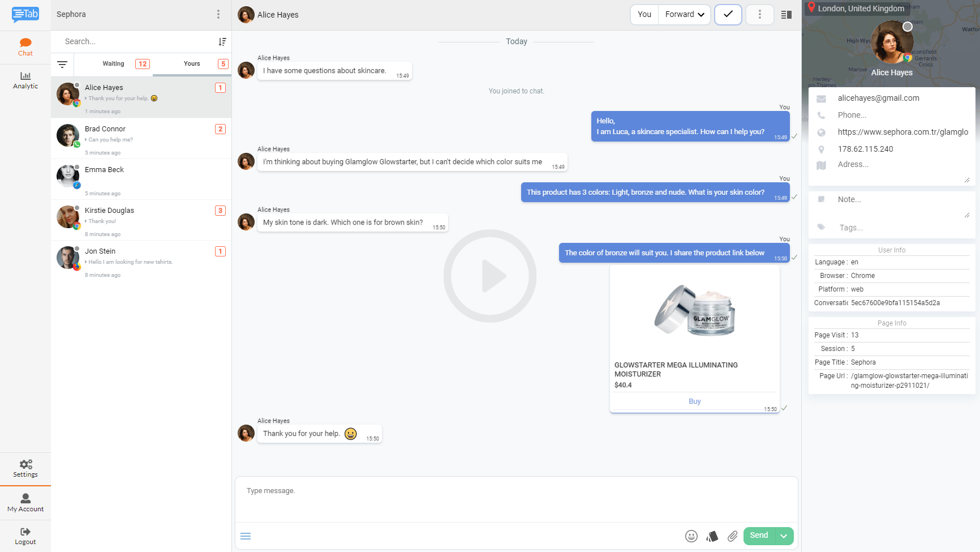Attach a file with the paperclip icon

(x=733, y=536)
